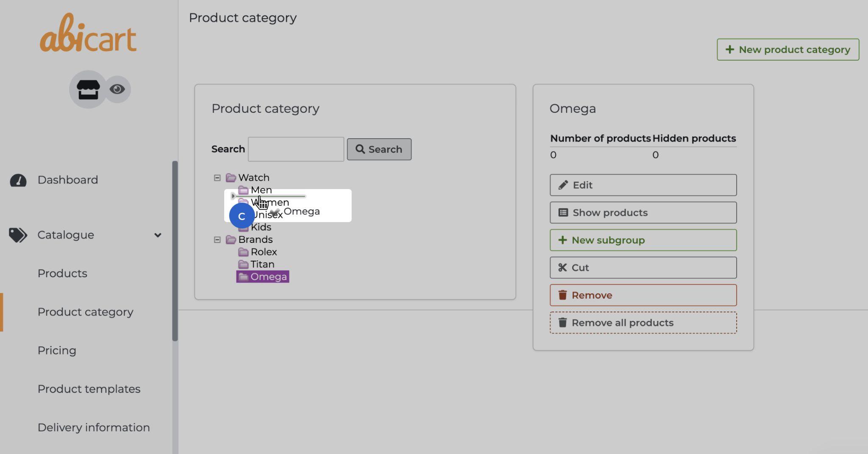Collapse the Watch category tree node
Image resolution: width=868 pixels, height=454 pixels.
pyautogui.click(x=217, y=178)
